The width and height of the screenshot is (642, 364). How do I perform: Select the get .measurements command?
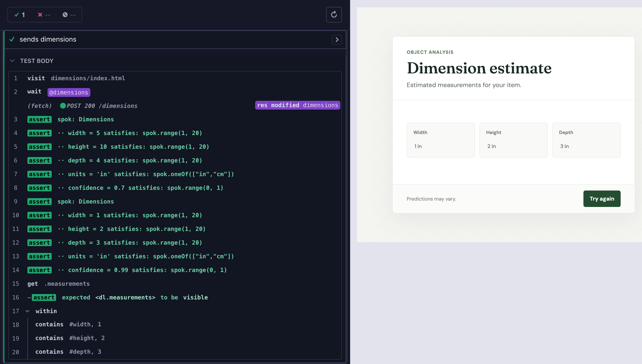tap(175, 284)
